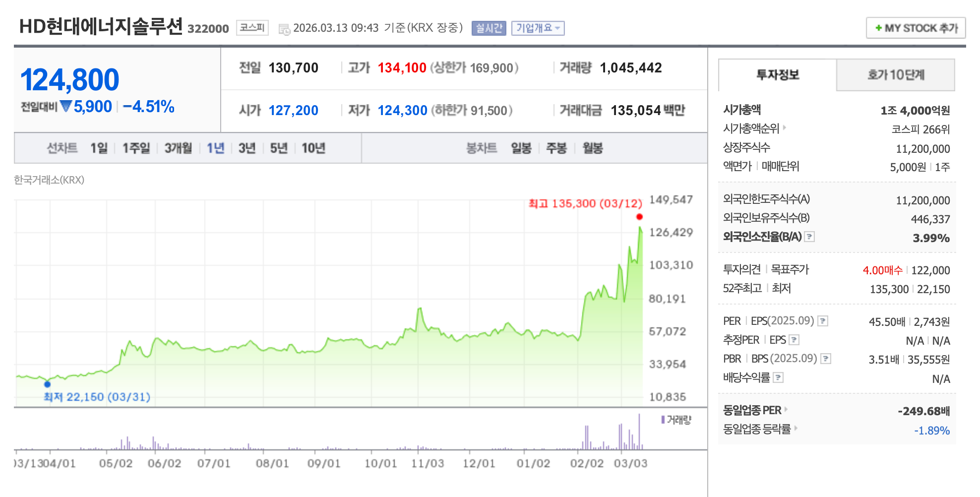980x497 pixels.
Task: Open help icon next to 추정PER EPS
Action: click(x=794, y=340)
